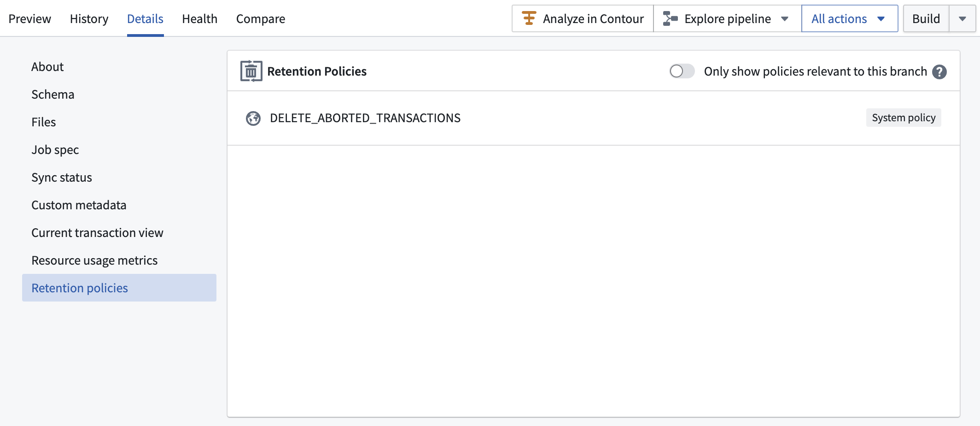Open the All actions dropdown
The image size is (980, 426).
[x=849, y=19]
